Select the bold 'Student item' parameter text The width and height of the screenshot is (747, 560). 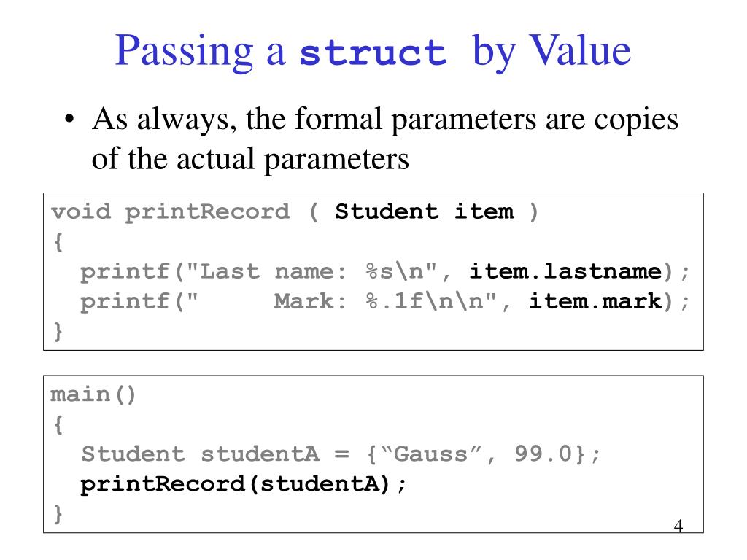point(425,211)
